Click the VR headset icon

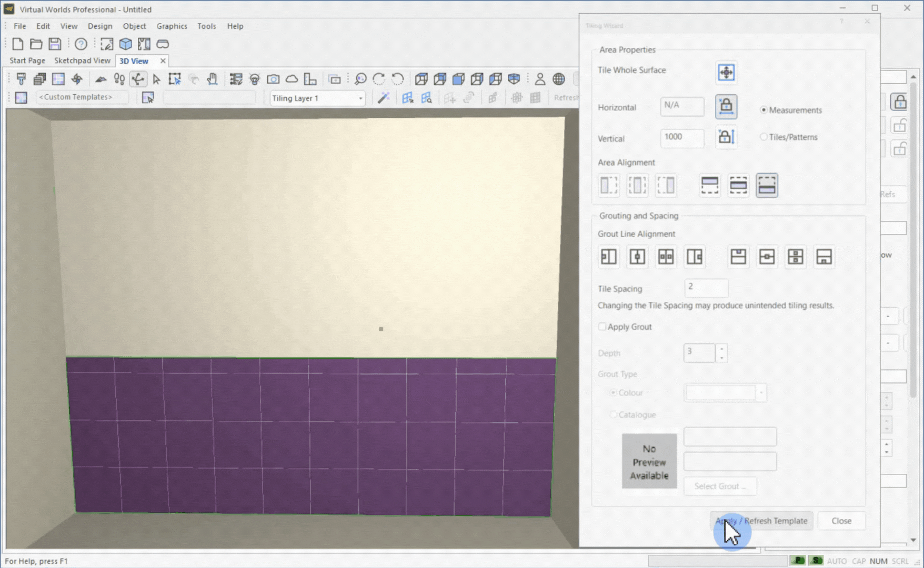point(163,44)
